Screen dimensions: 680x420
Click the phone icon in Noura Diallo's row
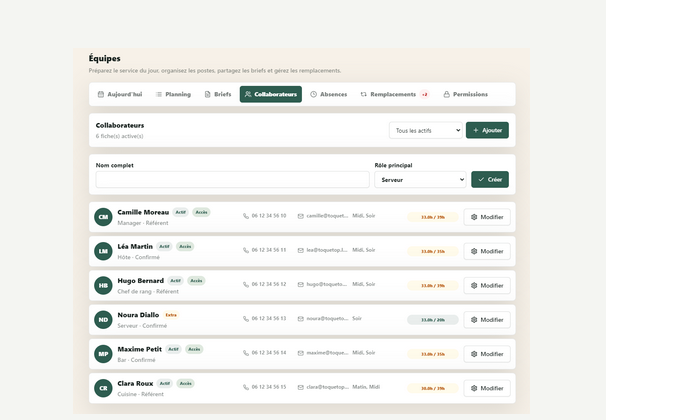(246, 319)
